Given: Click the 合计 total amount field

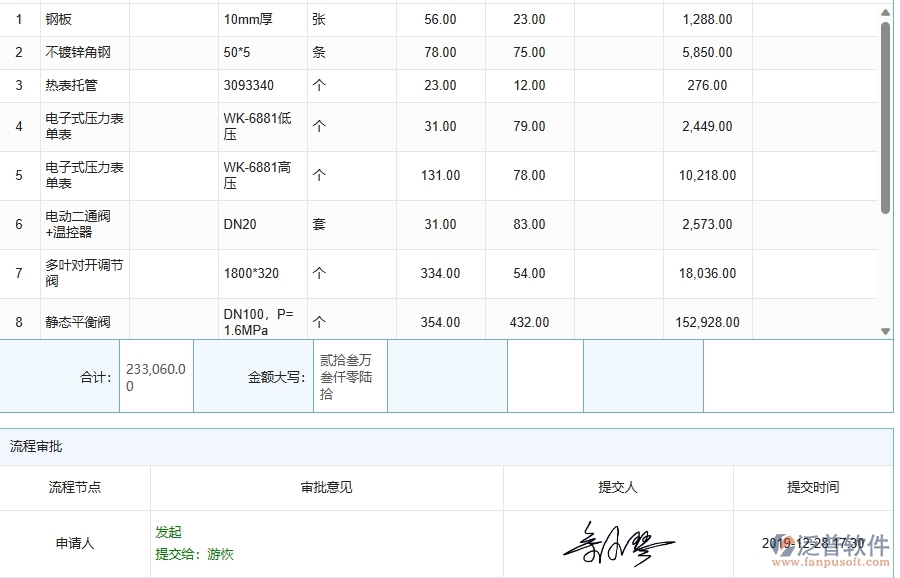Looking at the screenshot, I should coord(155,376).
